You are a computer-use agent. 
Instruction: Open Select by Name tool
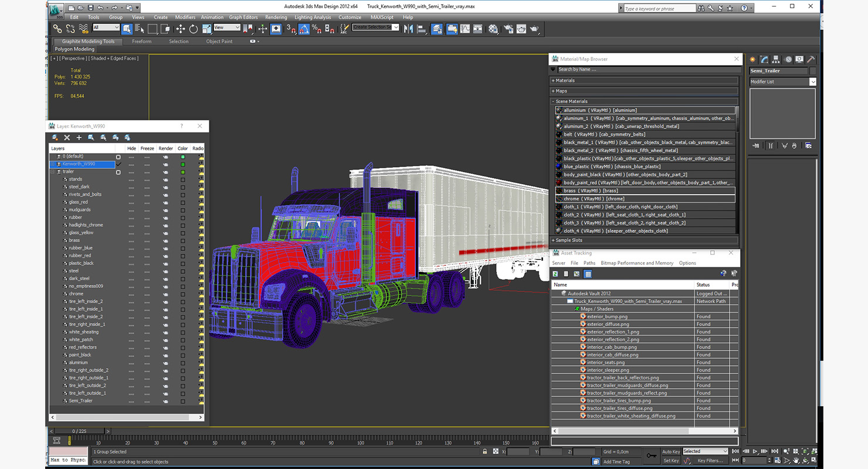[x=139, y=29]
